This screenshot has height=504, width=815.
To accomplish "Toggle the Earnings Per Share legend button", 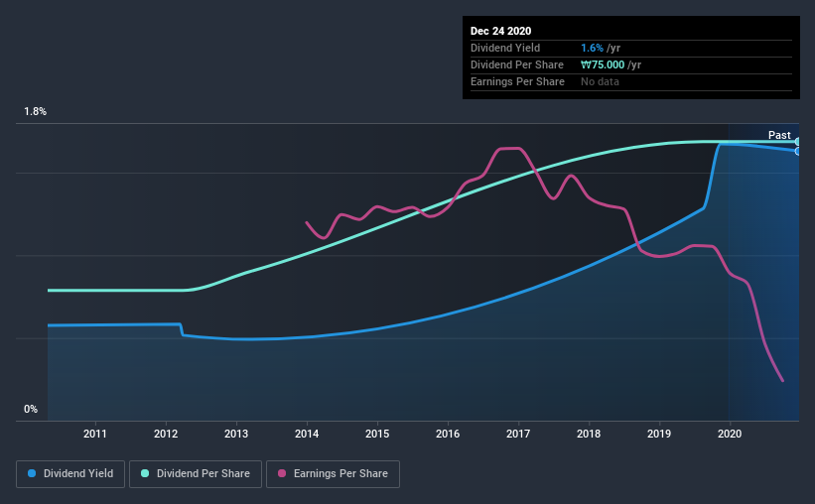I will [334, 474].
